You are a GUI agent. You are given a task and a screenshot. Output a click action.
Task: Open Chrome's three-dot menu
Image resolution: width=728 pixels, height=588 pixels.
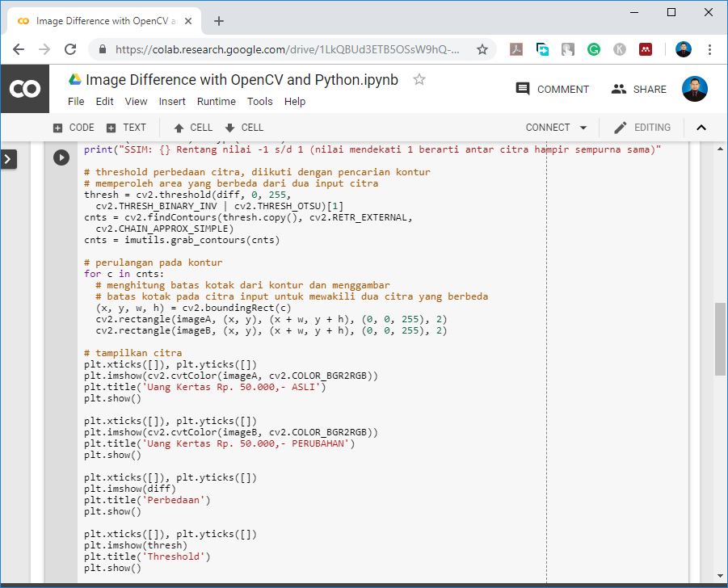coord(709,49)
